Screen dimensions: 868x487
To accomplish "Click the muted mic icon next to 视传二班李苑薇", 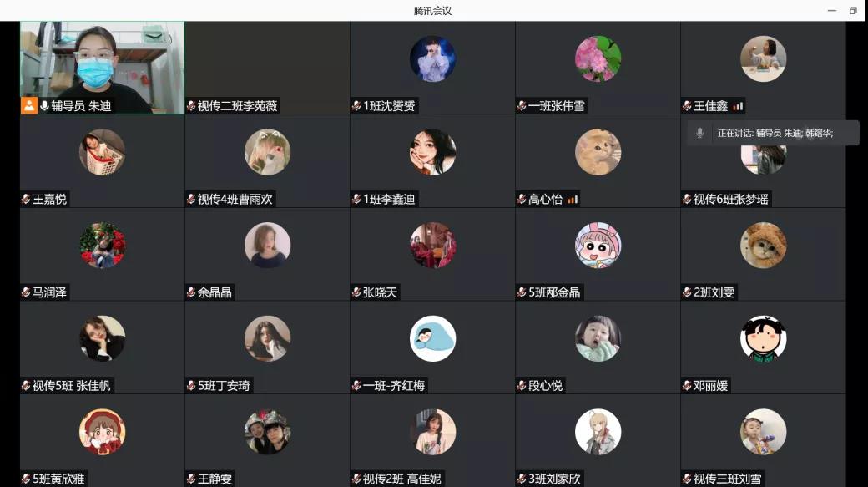I will click(x=191, y=106).
